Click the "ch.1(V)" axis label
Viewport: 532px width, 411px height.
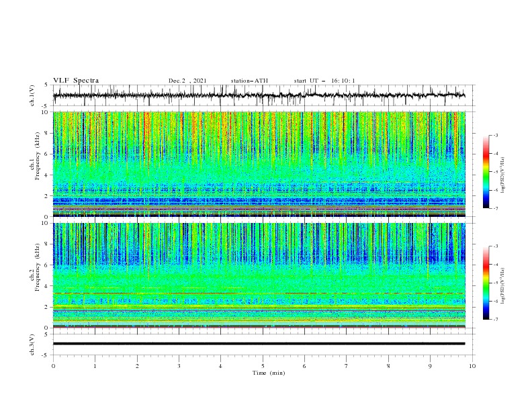(32, 95)
